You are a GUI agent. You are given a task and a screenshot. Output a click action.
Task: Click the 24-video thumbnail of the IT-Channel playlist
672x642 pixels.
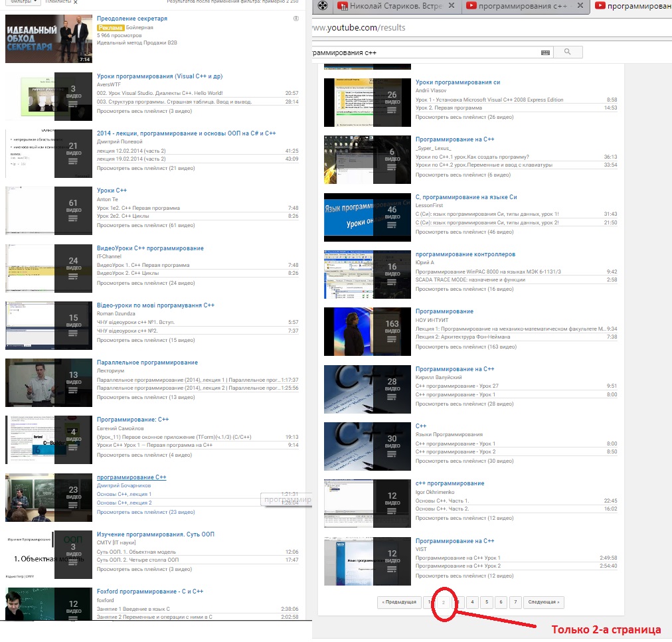pyautogui.click(x=48, y=268)
